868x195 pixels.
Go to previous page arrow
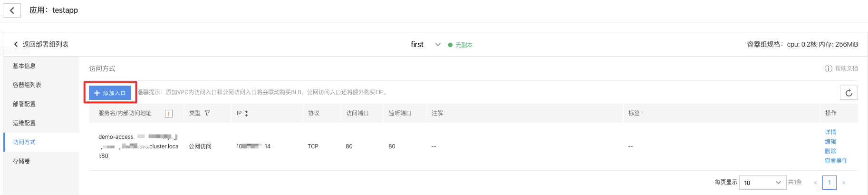[815, 183]
